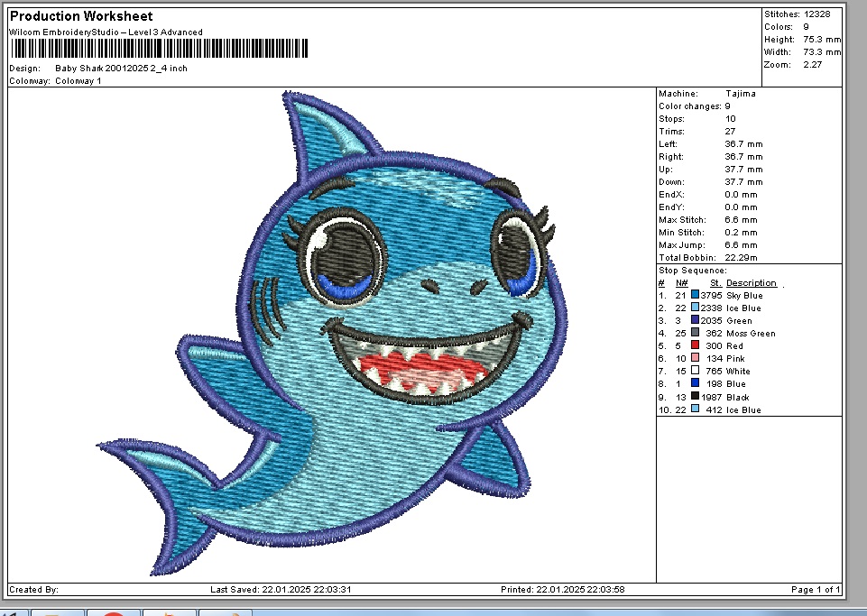Click the 'Colorway 1' value

pos(78,81)
